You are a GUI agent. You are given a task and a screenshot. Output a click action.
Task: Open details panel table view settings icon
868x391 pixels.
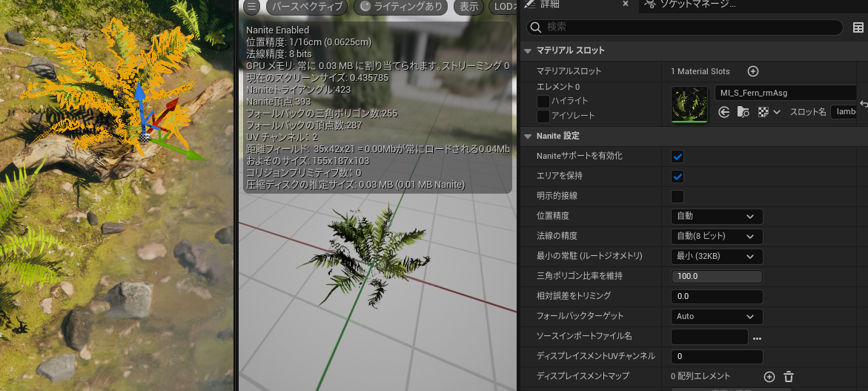point(858,27)
